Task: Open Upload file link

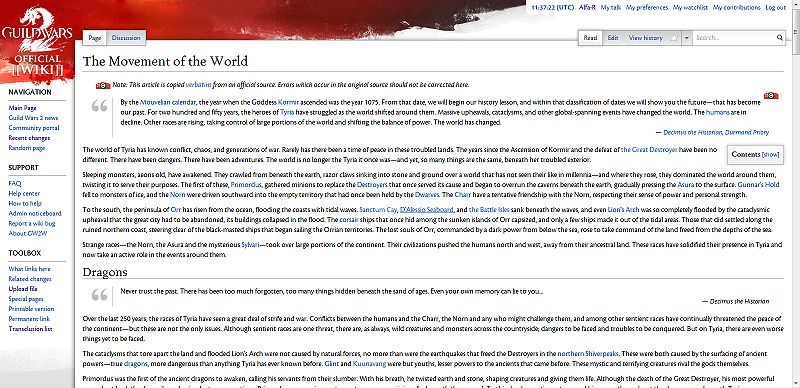Action: coord(23,288)
